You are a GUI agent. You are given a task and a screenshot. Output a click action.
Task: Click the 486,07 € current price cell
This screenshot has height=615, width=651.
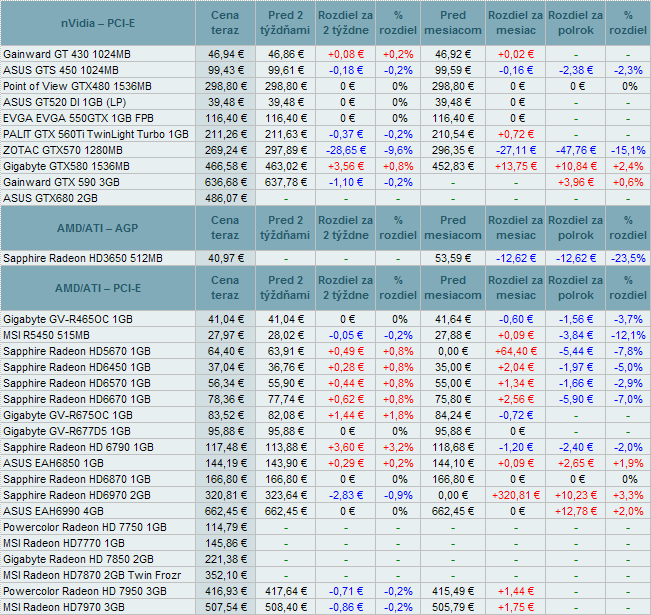click(226, 198)
